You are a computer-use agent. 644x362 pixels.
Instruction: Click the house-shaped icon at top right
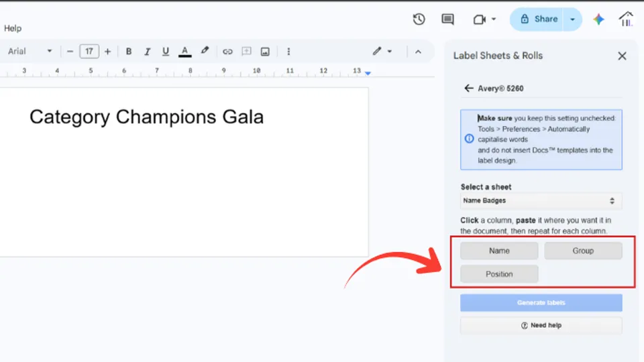[x=626, y=19]
